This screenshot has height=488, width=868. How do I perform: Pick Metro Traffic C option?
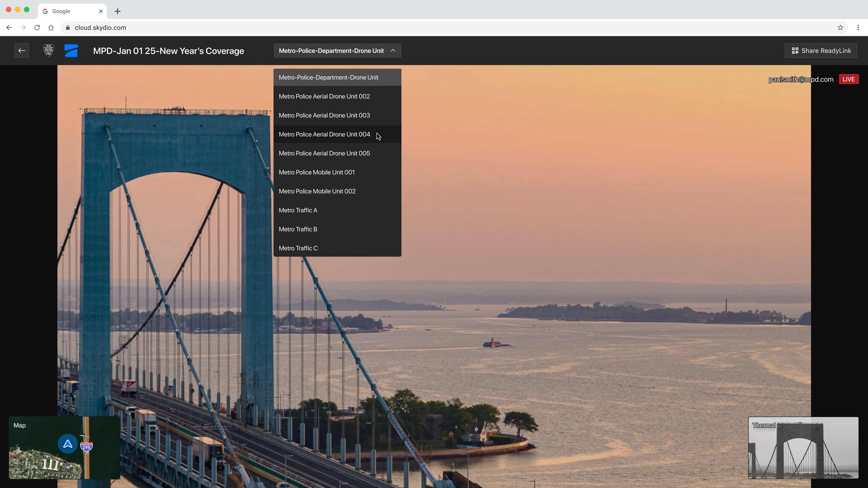(298, 248)
